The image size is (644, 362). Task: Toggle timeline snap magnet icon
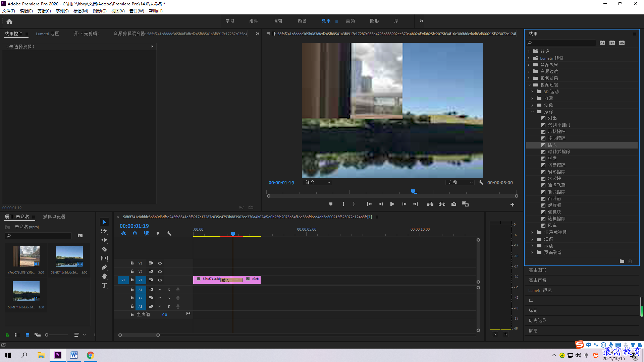click(x=135, y=233)
